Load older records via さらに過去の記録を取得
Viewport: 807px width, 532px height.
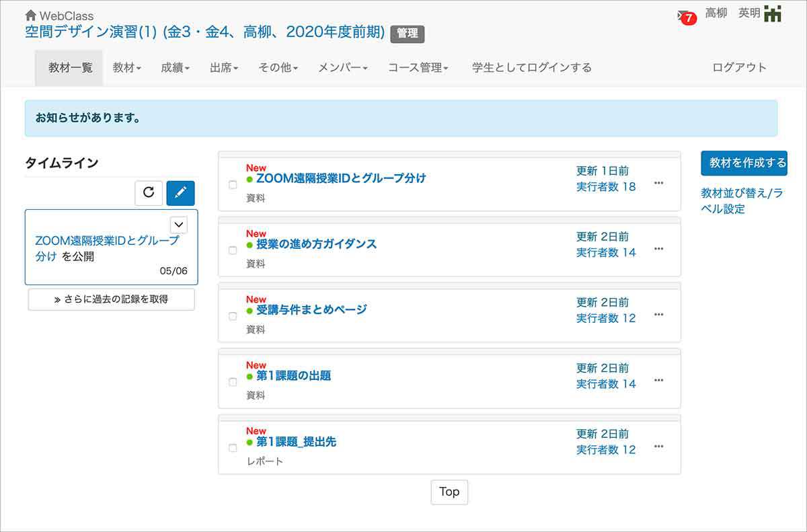tap(111, 299)
